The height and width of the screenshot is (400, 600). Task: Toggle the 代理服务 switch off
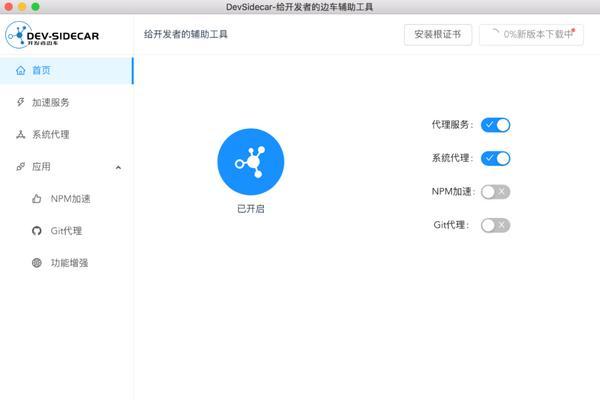496,125
